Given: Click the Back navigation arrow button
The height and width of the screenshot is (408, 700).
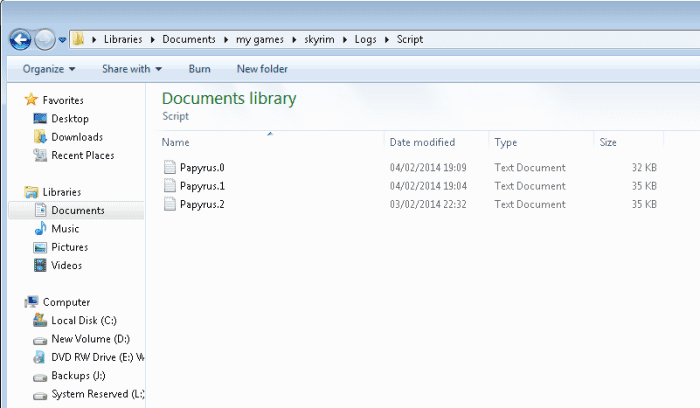Looking at the screenshot, I should 20,40.
